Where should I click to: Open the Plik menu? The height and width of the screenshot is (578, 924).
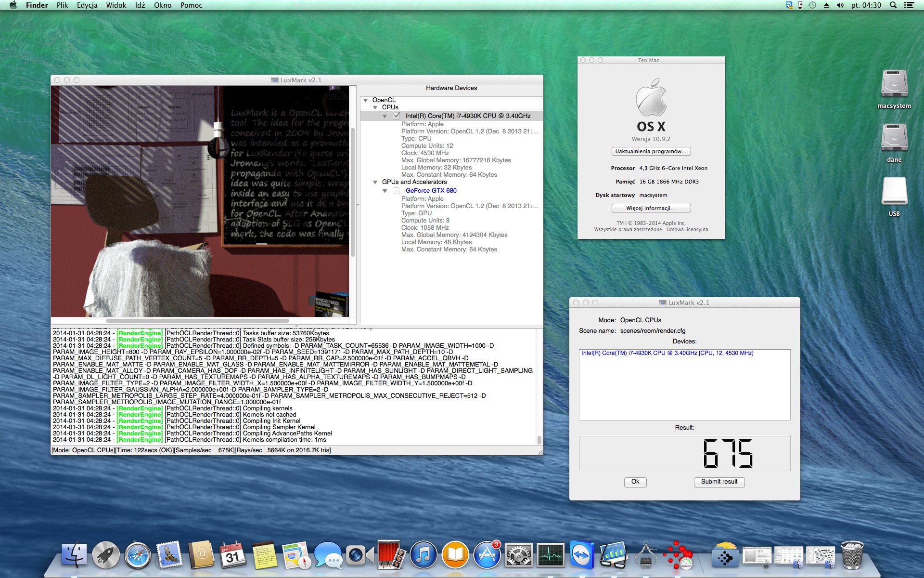coord(62,5)
